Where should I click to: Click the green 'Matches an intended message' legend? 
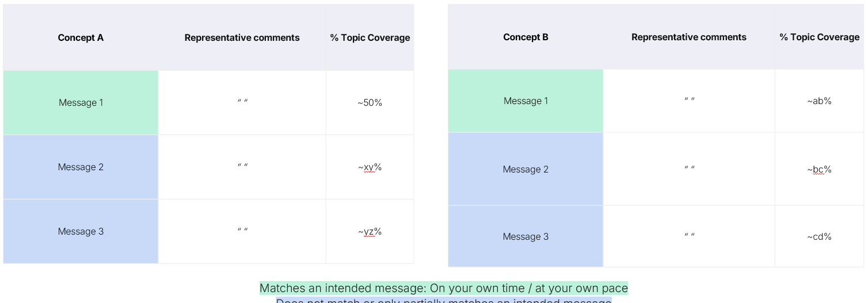[443, 288]
